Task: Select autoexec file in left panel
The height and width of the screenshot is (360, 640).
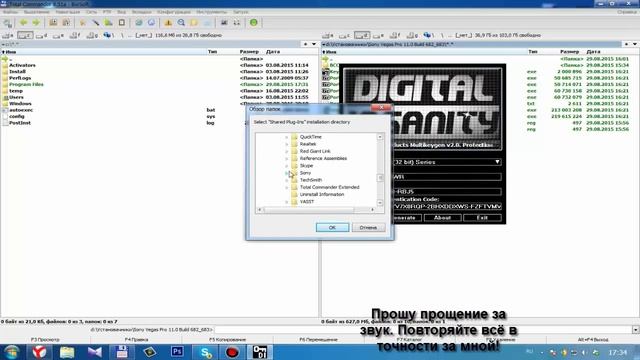Action: [21, 110]
